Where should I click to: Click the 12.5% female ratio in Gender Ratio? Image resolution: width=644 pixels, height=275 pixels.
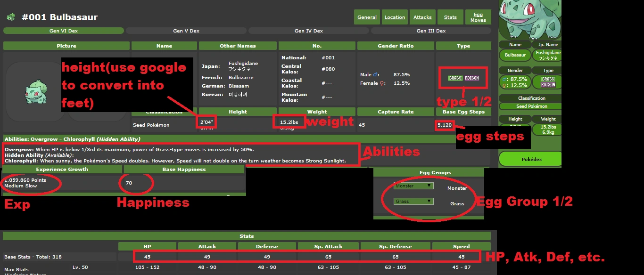point(401,83)
